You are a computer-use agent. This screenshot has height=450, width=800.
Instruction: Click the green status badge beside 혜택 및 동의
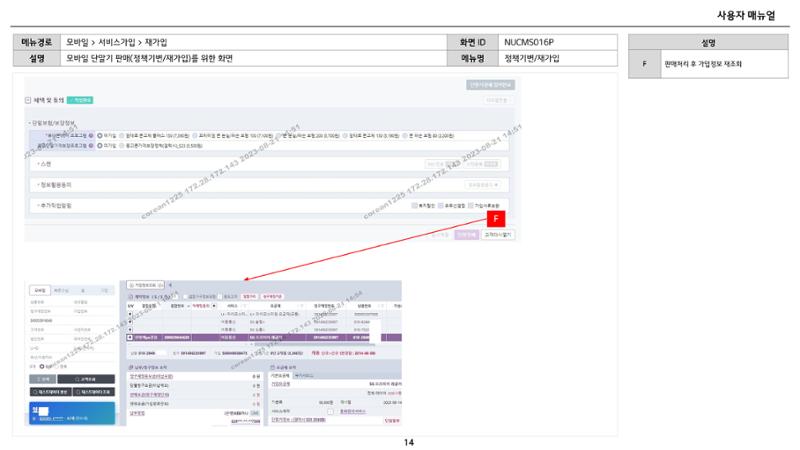pyautogui.click(x=80, y=100)
